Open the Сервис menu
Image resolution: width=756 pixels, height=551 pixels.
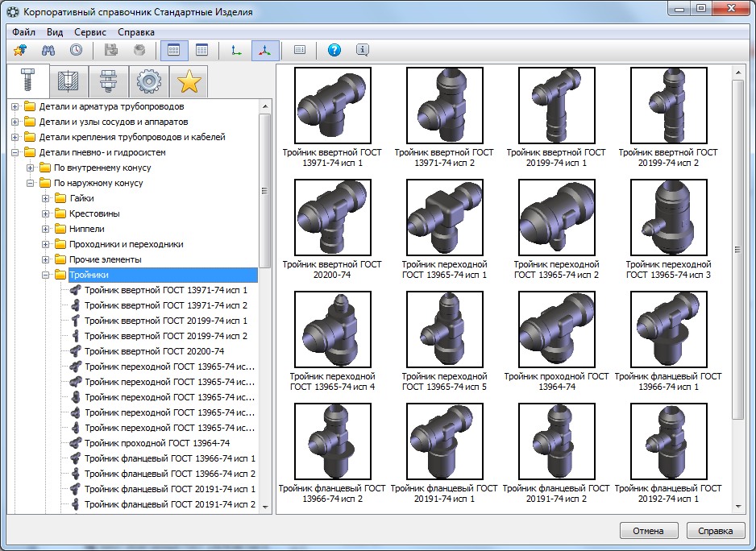pos(89,32)
